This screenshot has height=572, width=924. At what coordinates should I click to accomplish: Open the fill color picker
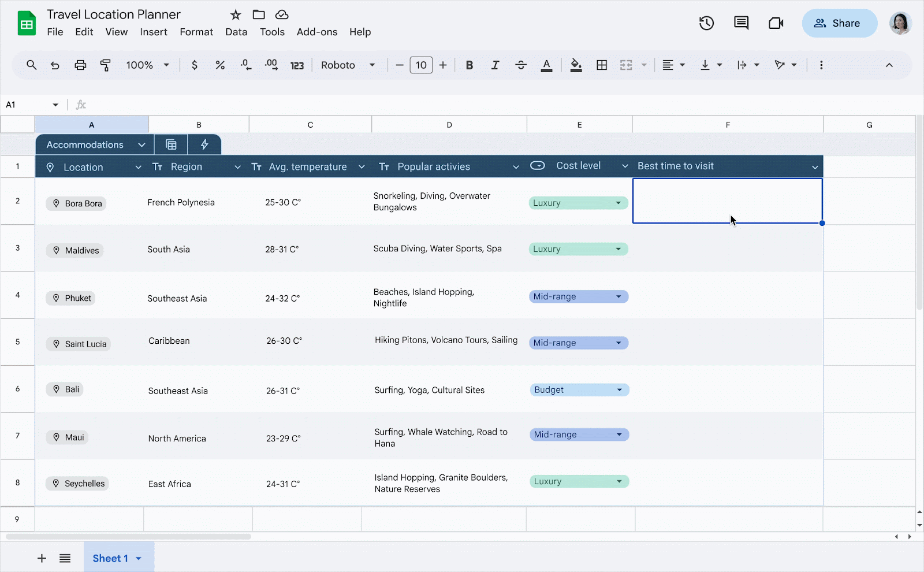576,65
